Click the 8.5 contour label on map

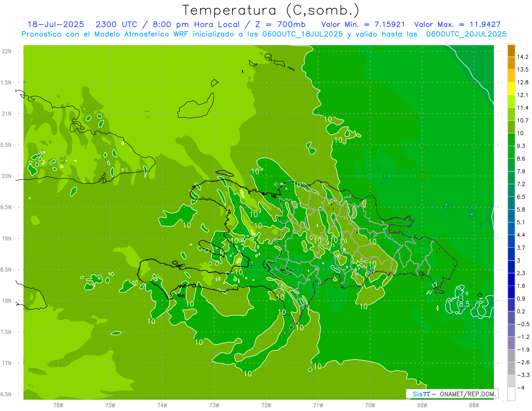[x=464, y=304]
